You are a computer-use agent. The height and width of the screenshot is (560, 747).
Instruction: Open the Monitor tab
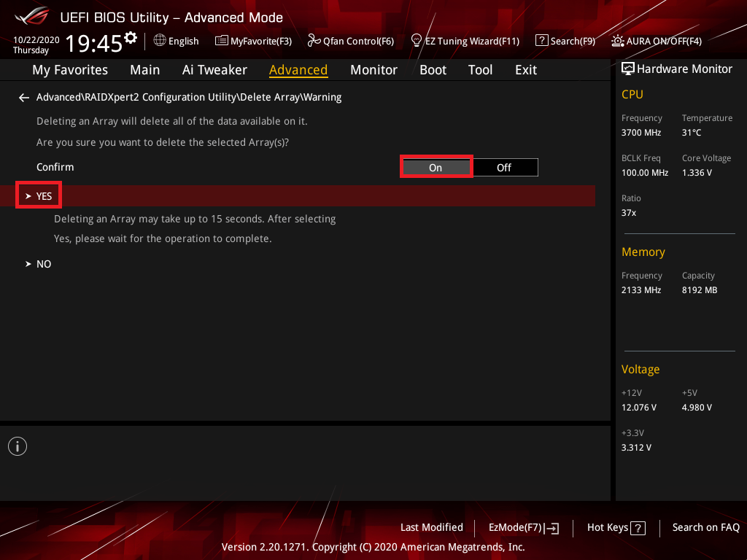click(373, 70)
